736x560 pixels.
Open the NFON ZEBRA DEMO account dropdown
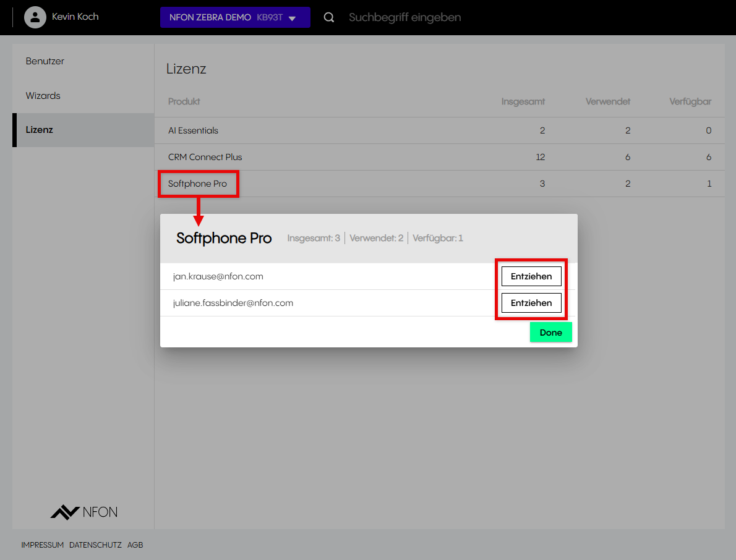234,17
